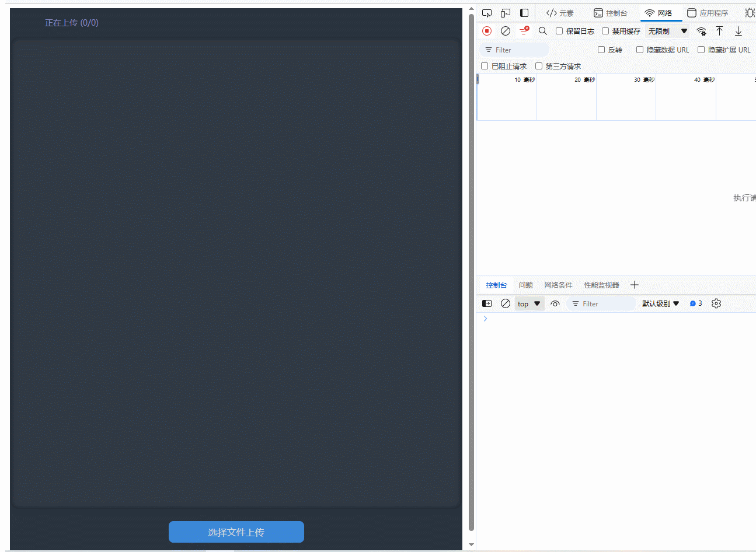Switch to the 元素 tab
The width and height of the screenshot is (756, 552).
pos(560,13)
